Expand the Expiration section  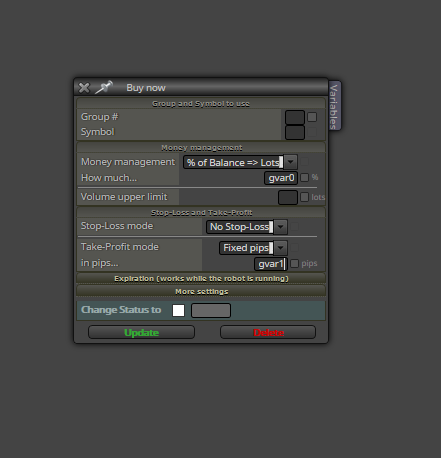pyautogui.click(x=201, y=278)
